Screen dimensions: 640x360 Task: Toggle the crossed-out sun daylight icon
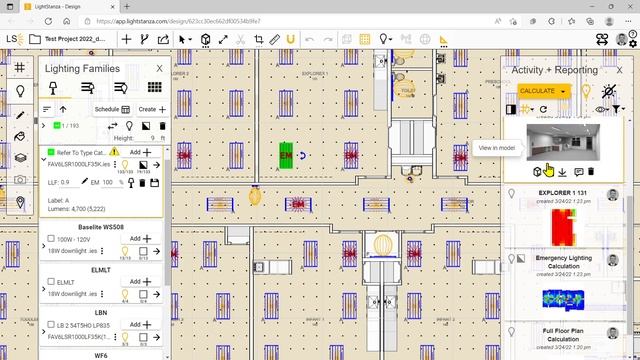[608, 91]
